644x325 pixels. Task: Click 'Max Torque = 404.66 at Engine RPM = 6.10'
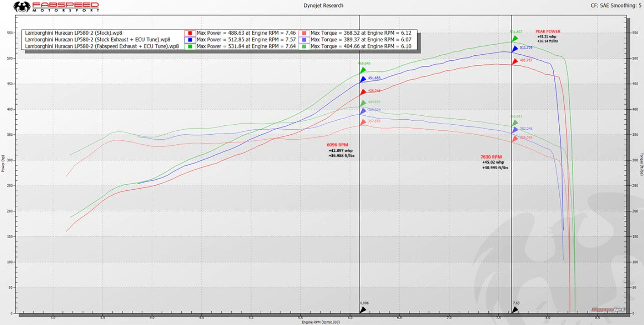tap(361, 46)
